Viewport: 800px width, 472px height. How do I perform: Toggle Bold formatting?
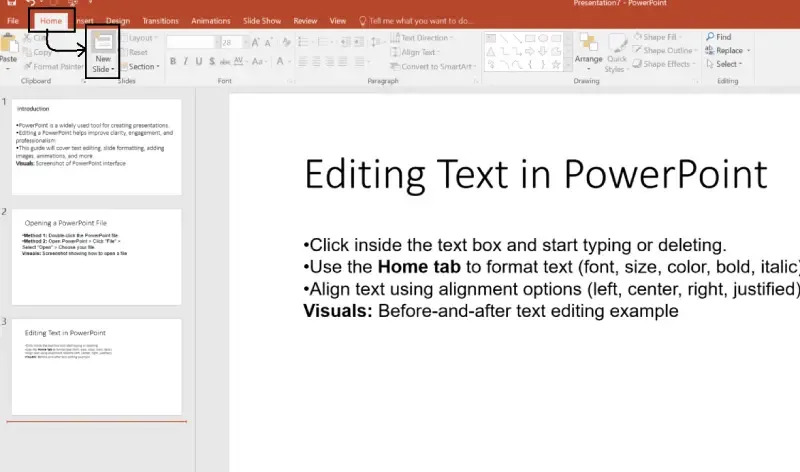pos(172,62)
